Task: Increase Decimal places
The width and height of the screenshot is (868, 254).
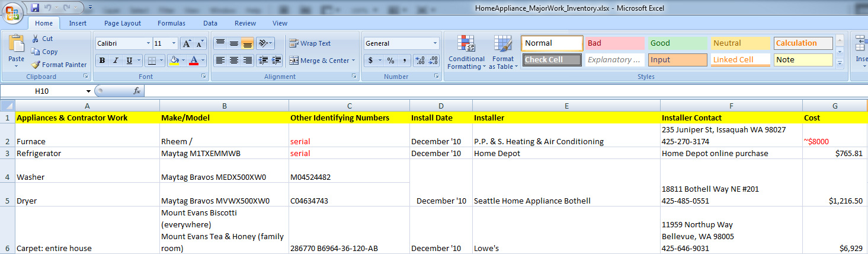Action: [x=420, y=61]
